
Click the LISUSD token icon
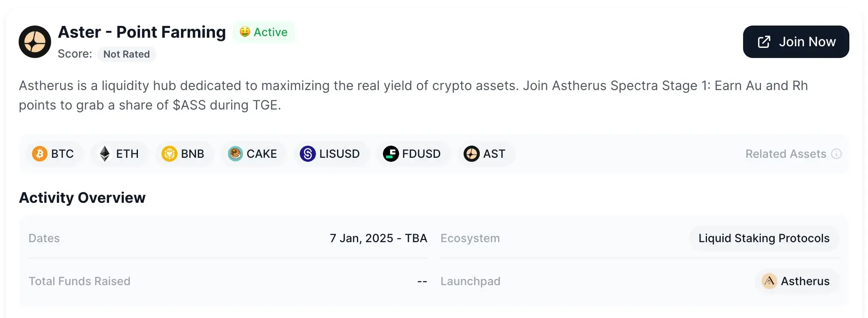coord(307,154)
